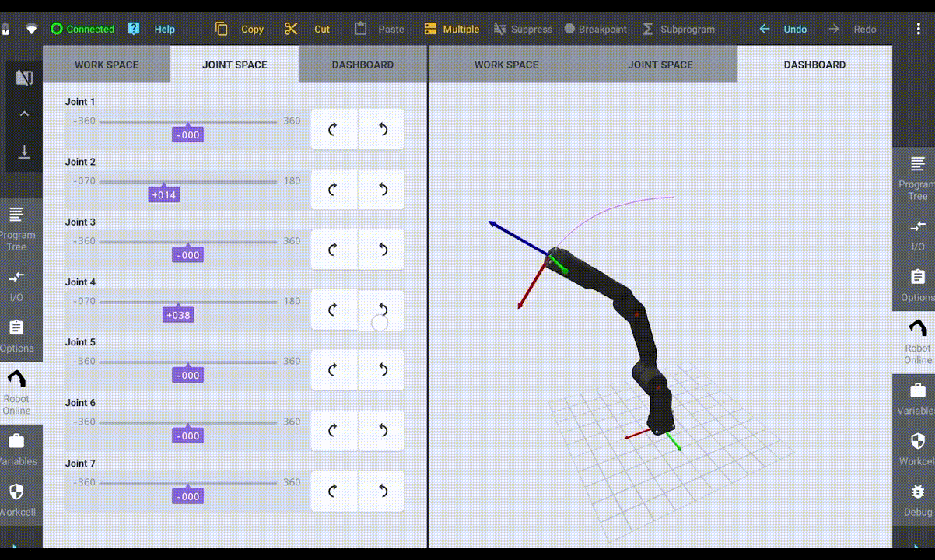The width and height of the screenshot is (935, 560).
Task: Click the Copy icon in top toolbar
Action: (222, 29)
